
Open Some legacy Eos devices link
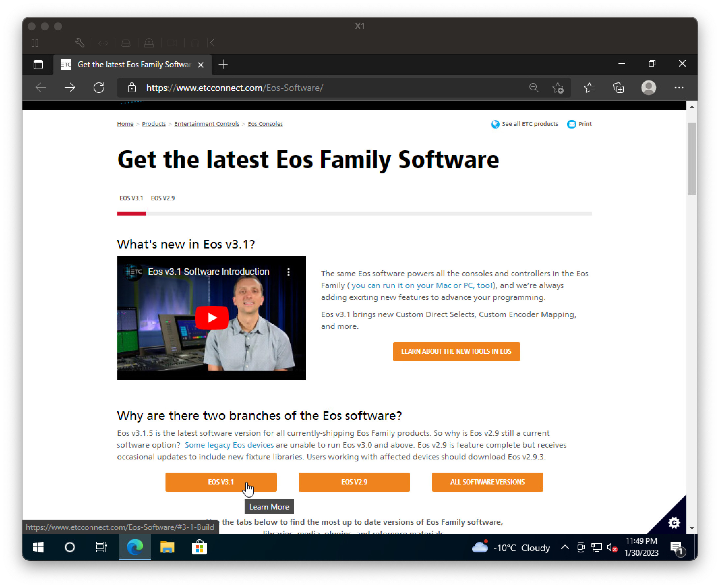pyautogui.click(x=229, y=445)
